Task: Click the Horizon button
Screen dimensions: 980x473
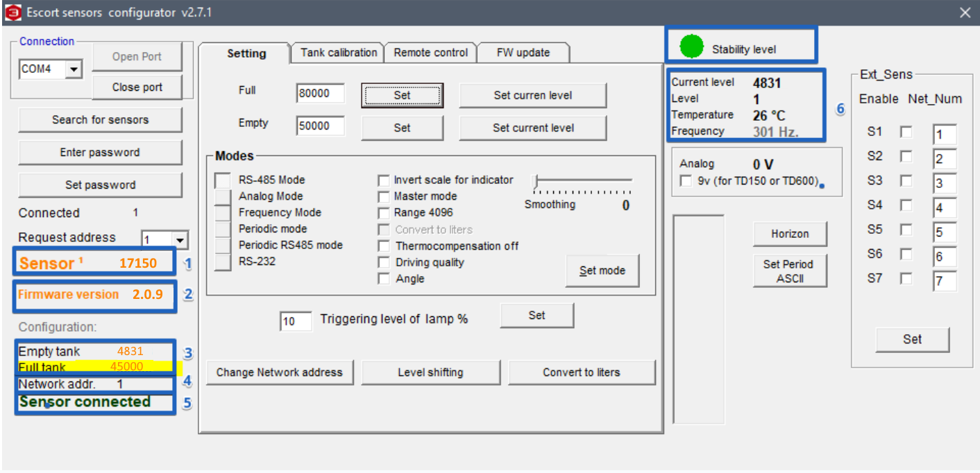Action: (790, 234)
